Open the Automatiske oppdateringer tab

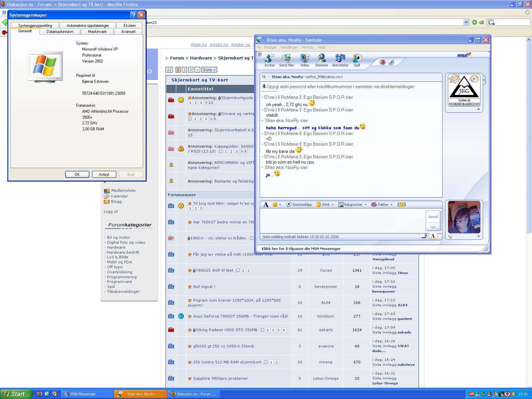click(88, 25)
